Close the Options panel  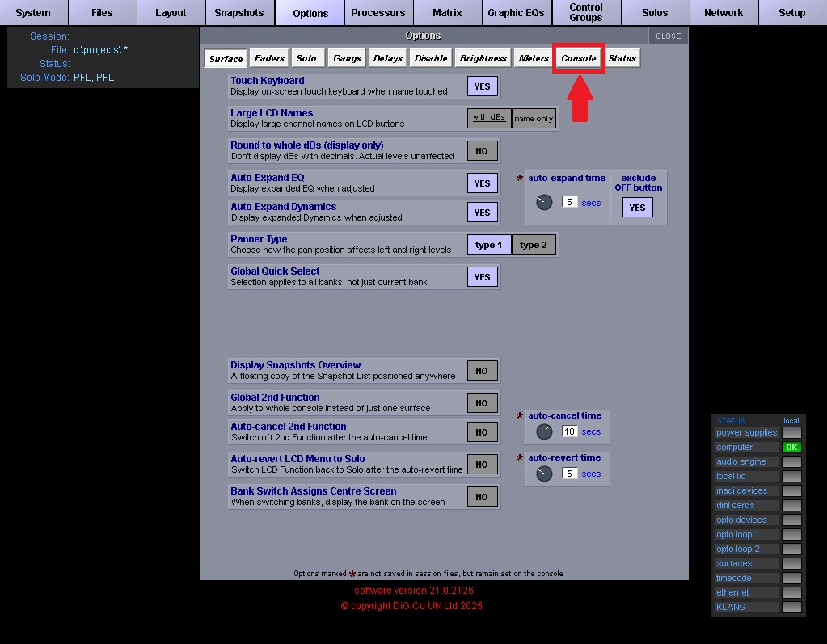(669, 36)
